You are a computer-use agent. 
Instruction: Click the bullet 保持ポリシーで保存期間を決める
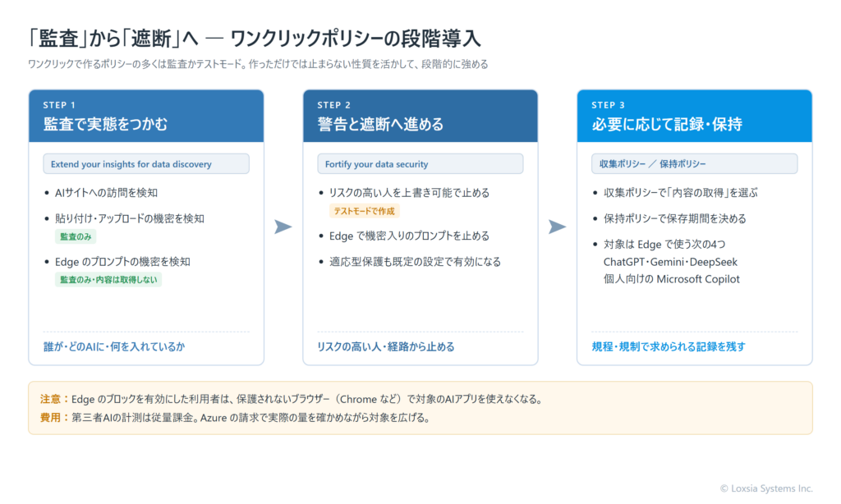tap(675, 218)
